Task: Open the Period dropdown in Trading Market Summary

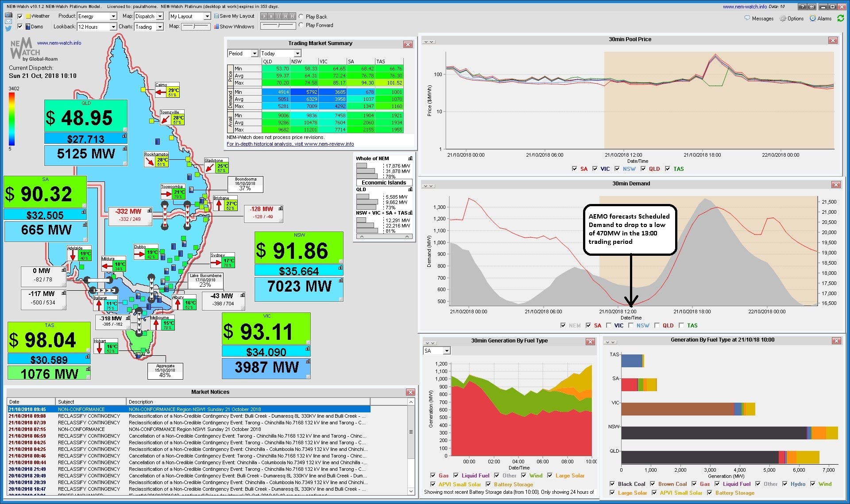Action: tap(243, 54)
